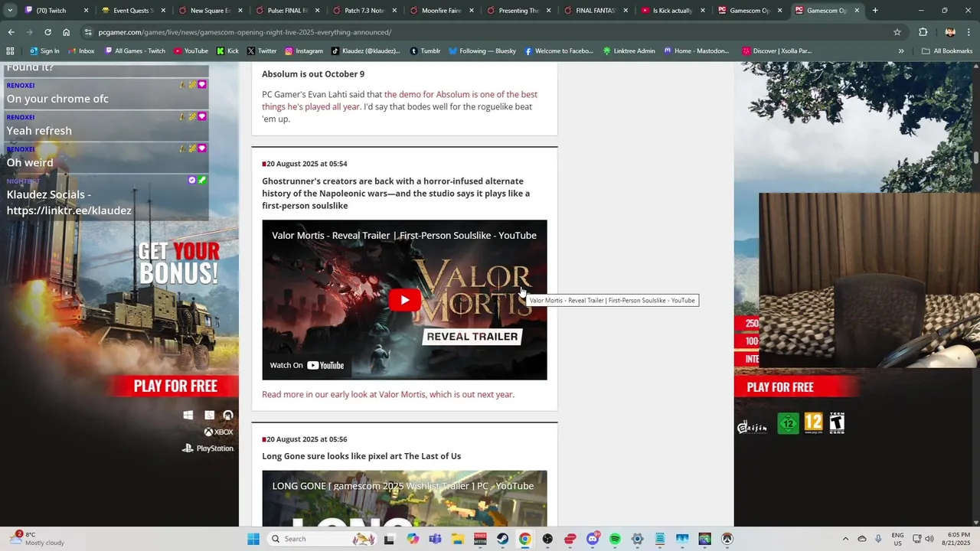Viewport: 980px width, 551px height.
Task: Open Discord from the taskbar
Action: tap(593, 539)
